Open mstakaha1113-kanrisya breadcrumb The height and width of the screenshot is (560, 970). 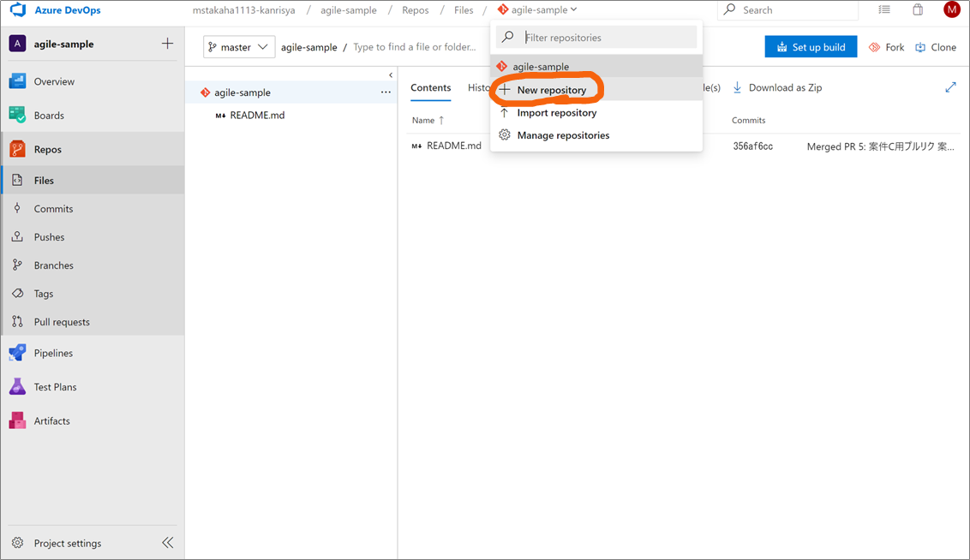coord(243,10)
